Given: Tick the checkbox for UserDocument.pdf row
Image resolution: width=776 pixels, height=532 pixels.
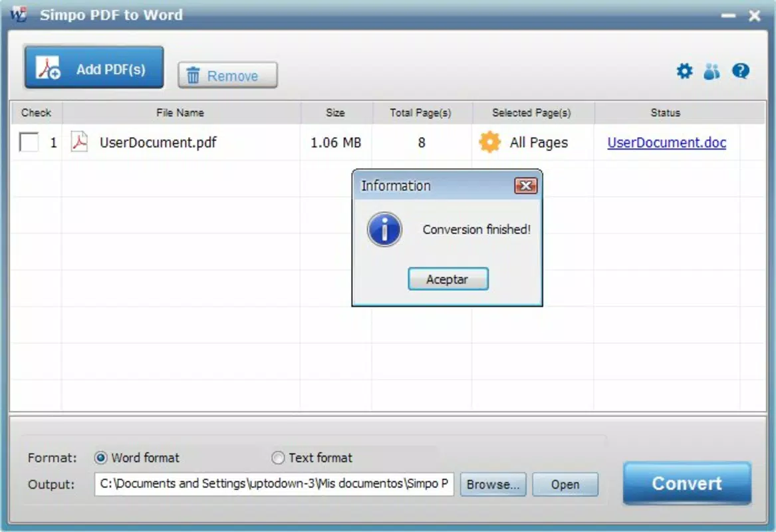Looking at the screenshot, I should coord(29,142).
